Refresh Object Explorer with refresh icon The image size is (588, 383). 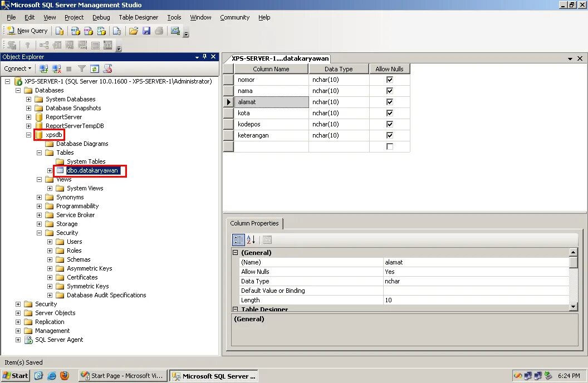click(95, 68)
